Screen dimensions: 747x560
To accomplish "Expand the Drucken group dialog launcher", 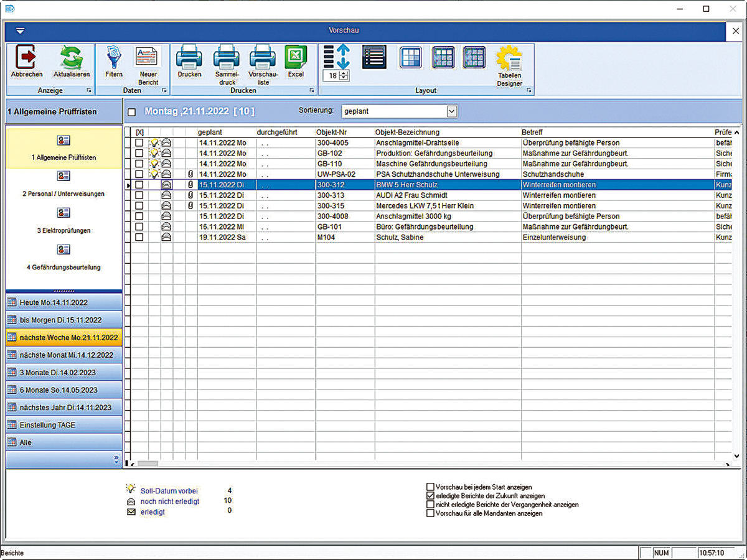I will point(311,91).
